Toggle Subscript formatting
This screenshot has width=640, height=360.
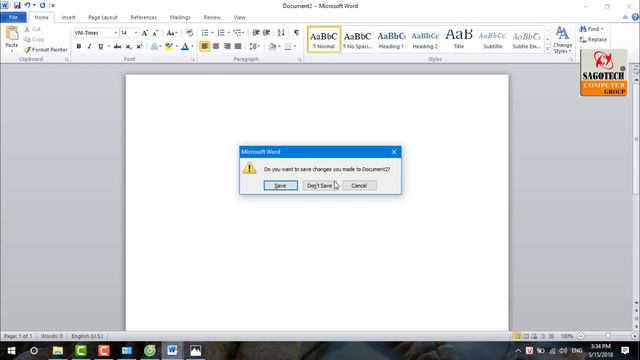[x=128, y=47]
